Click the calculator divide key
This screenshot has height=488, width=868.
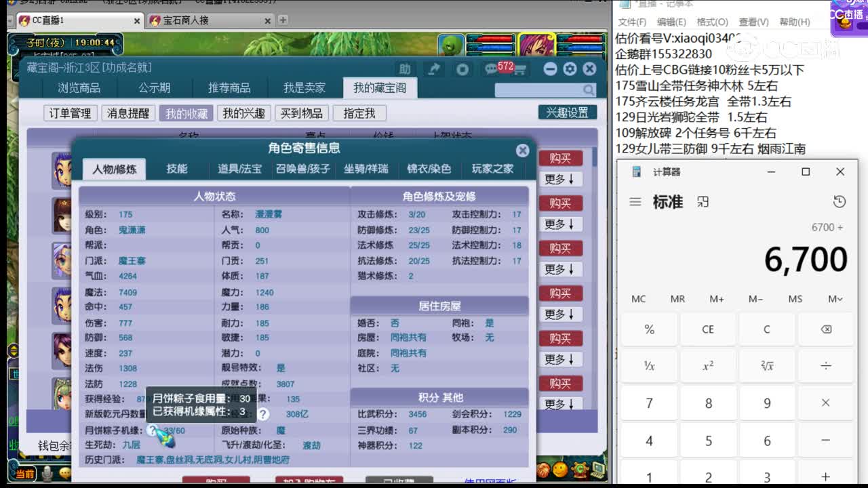(826, 366)
